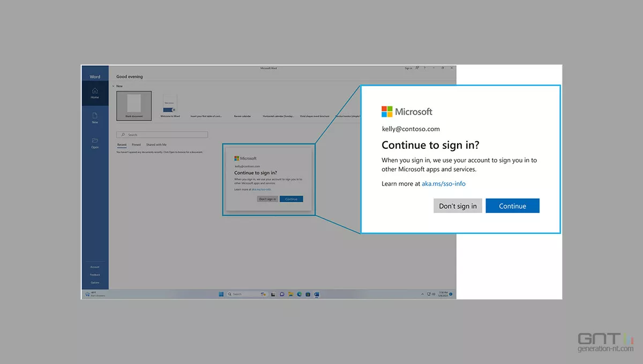643x364 pixels.
Task: Switch to the Pinned tab
Action: point(136,145)
